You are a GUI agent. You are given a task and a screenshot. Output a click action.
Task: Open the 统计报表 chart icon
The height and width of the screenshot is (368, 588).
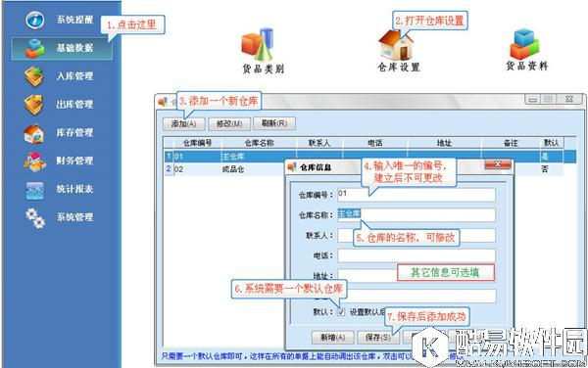tap(35, 190)
